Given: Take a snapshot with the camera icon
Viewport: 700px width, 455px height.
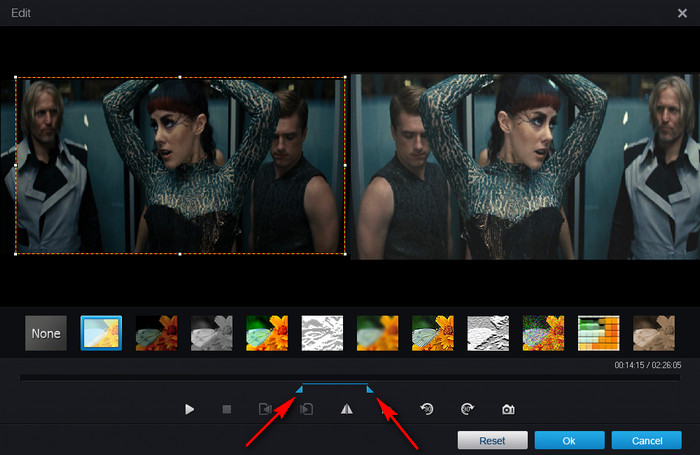Looking at the screenshot, I should coord(508,409).
